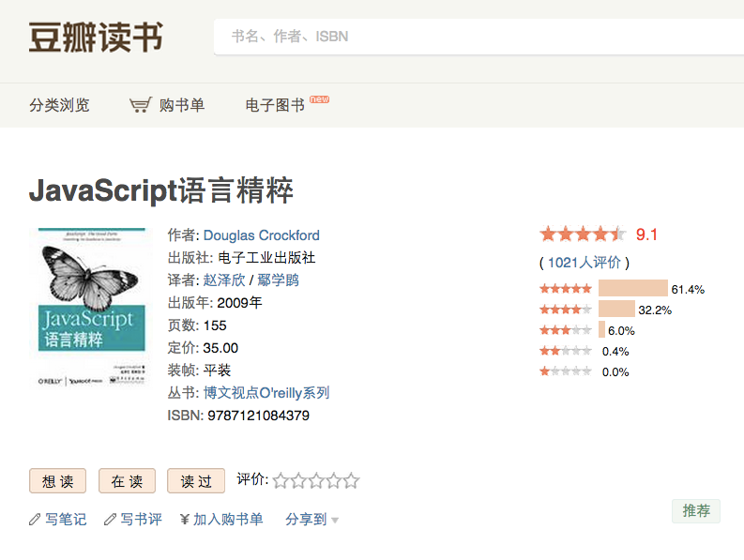This screenshot has width=744, height=560.
Task: Open 电子图书 navigation item
Action: pyautogui.click(x=275, y=105)
